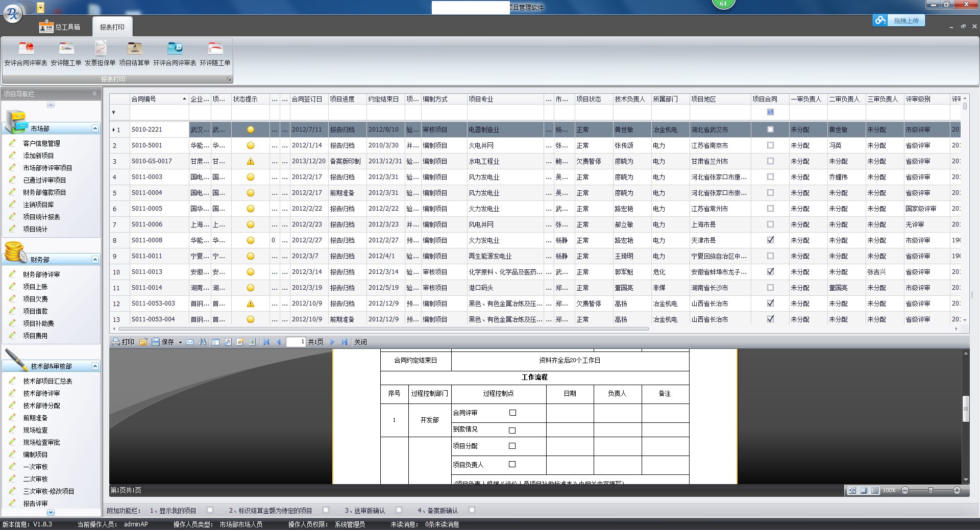This screenshot has width=980, height=530.
Task: Go to last page of preview
Action: coord(345,342)
